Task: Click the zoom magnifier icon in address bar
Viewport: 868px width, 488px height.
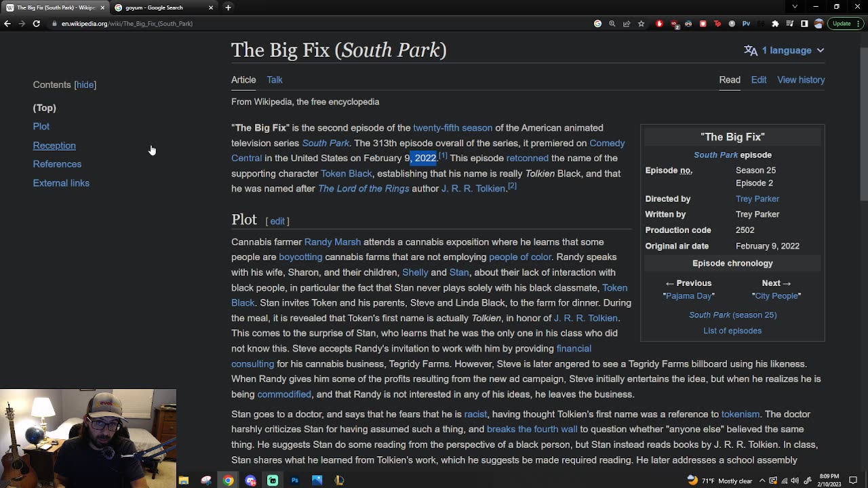Action: [612, 24]
